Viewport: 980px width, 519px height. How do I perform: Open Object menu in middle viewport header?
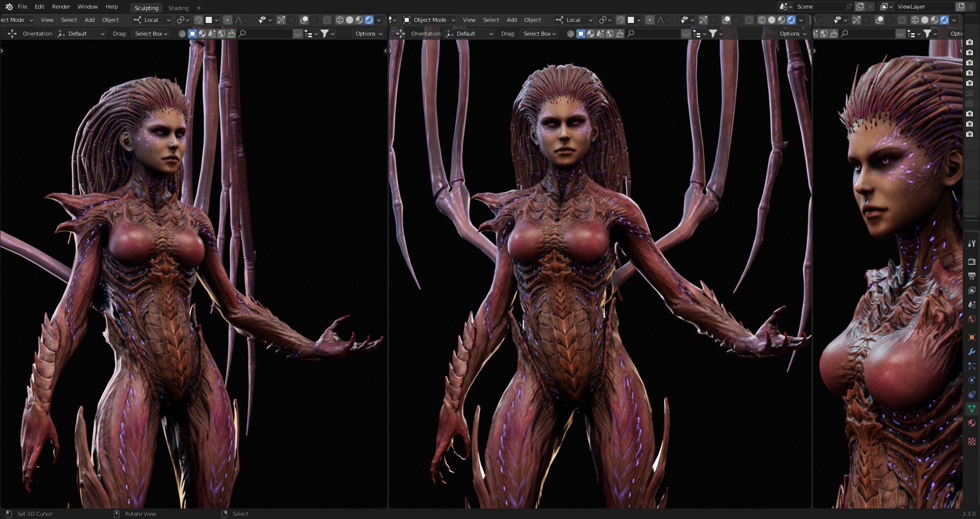tap(533, 20)
